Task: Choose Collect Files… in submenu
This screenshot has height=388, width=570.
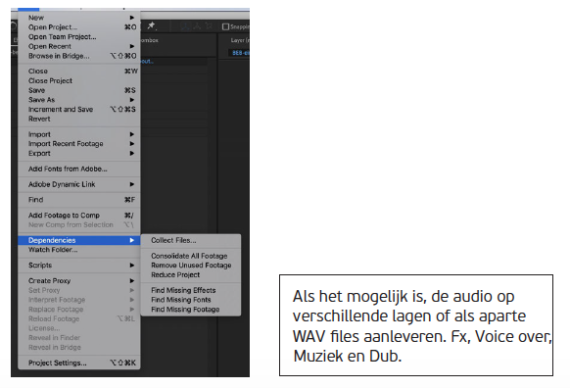Action: [x=191, y=240]
